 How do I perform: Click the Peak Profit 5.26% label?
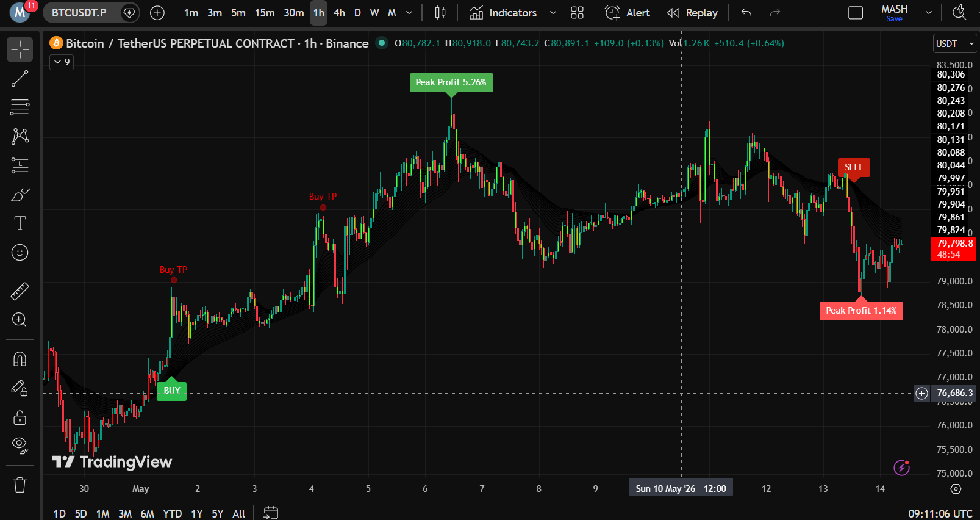click(451, 82)
